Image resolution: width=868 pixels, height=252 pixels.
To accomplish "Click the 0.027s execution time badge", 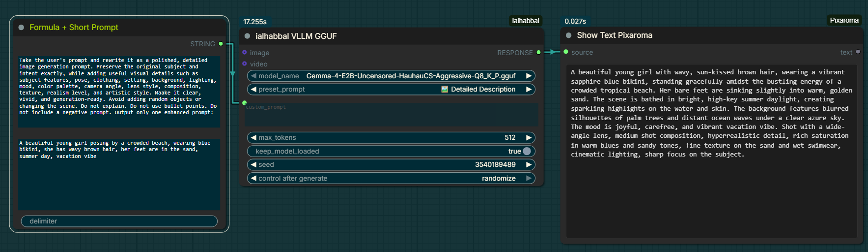I will tap(575, 21).
